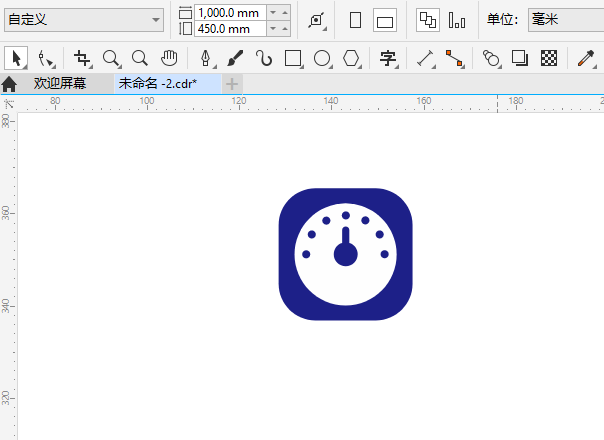Click the page height icon beside 450.0 mm
Image resolution: width=604 pixels, height=440 pixels.
[x=185, y=29]
